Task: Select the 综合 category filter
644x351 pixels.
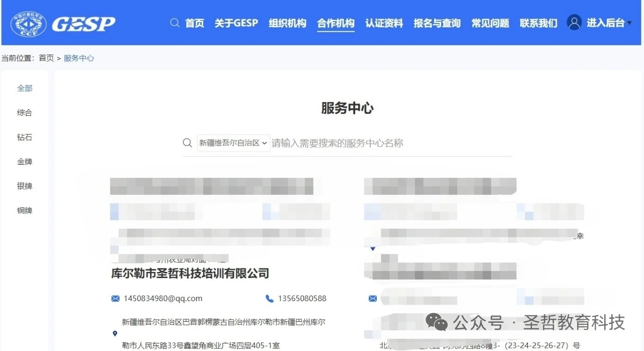Action: 25,113
